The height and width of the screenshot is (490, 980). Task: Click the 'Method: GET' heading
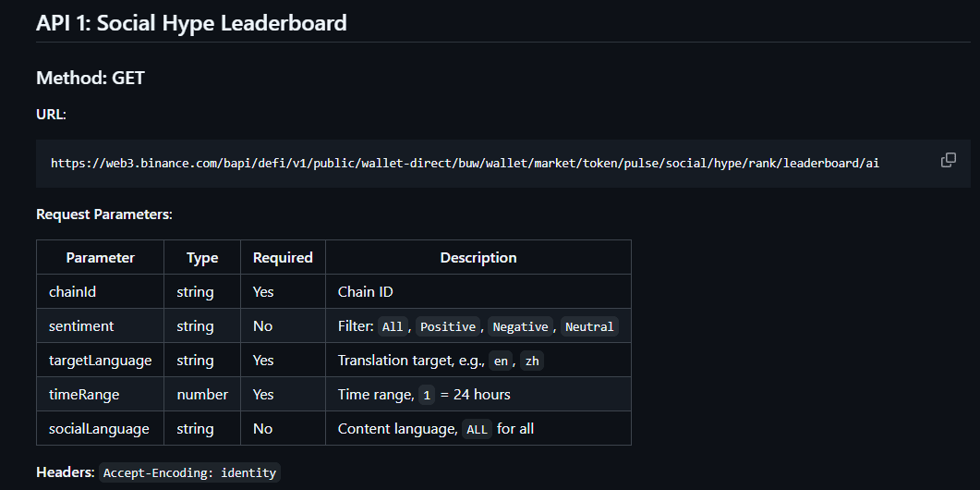pyautogui.click(x=91, y=78)
